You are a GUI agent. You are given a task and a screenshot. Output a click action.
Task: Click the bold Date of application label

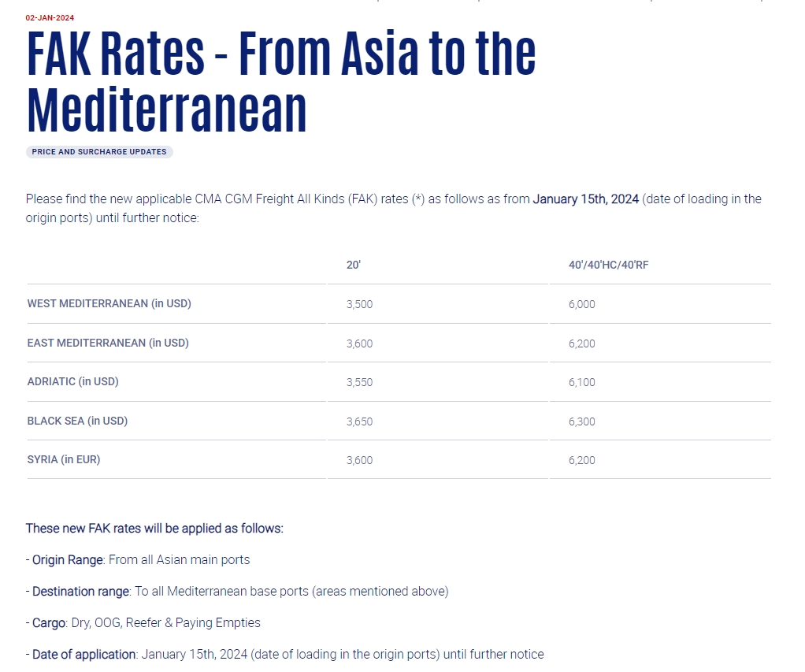(x=83, y=654)
